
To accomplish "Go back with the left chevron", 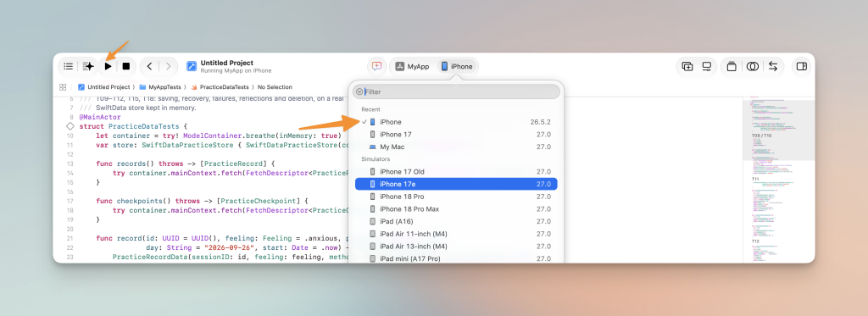I will [149, 66].
